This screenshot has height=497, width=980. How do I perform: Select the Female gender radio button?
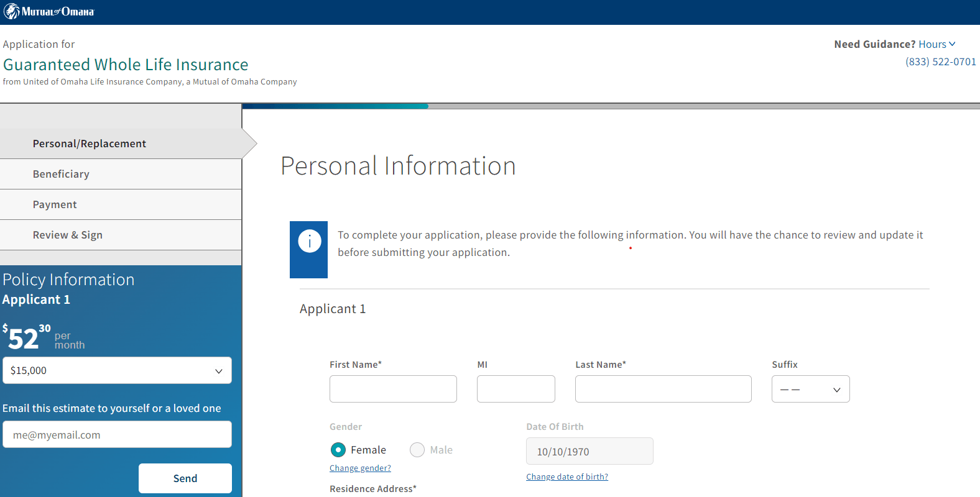pyautogui.click(x=338, y=450)
